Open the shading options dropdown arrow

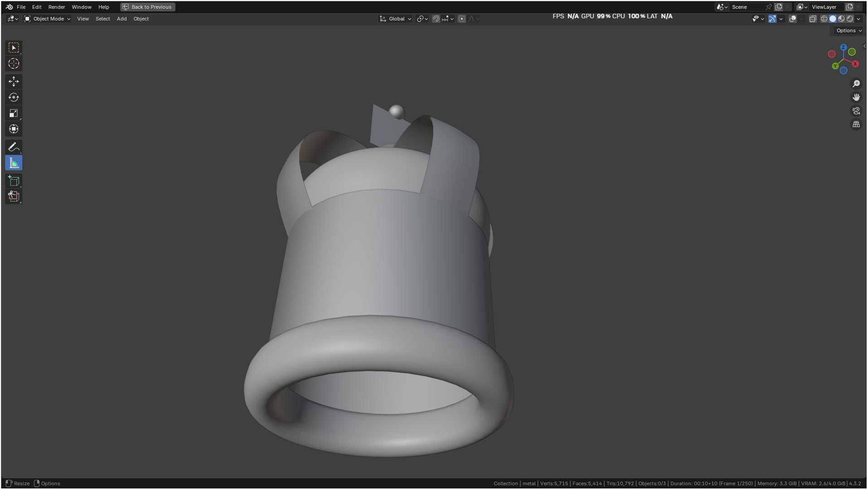[859, 19]
